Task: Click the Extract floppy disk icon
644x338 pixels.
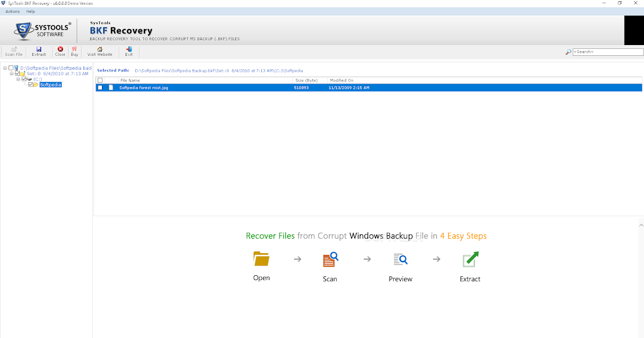Action: [39, 49]
